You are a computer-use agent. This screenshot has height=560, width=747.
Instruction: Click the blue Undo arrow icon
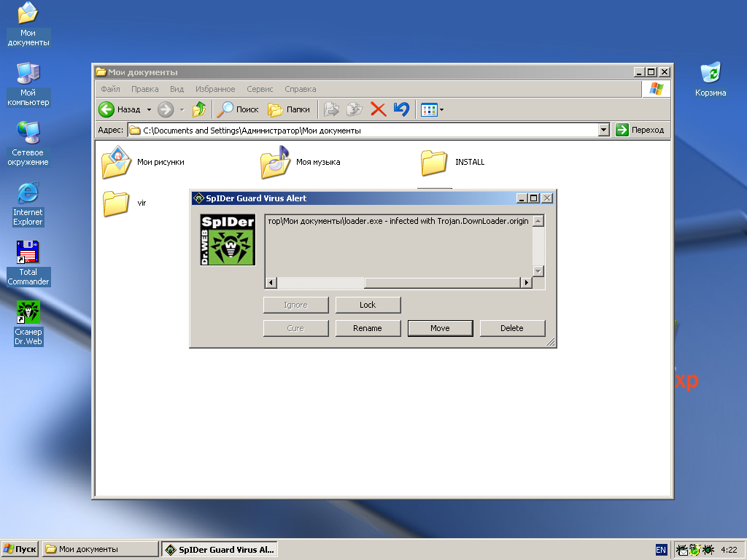402,109
